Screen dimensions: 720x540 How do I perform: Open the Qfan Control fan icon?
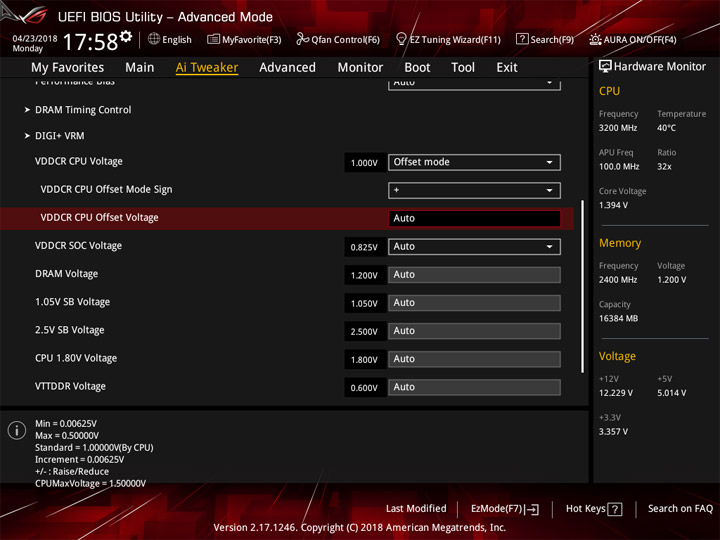click(302, 39)
